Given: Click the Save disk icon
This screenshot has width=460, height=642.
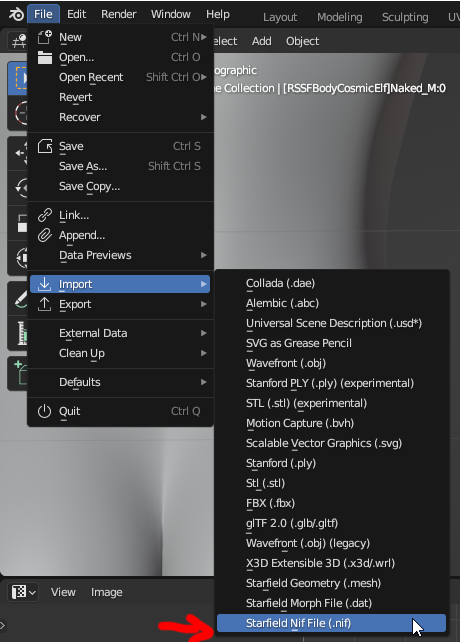Looking at the screenshot, I should [x=45, y=146].
